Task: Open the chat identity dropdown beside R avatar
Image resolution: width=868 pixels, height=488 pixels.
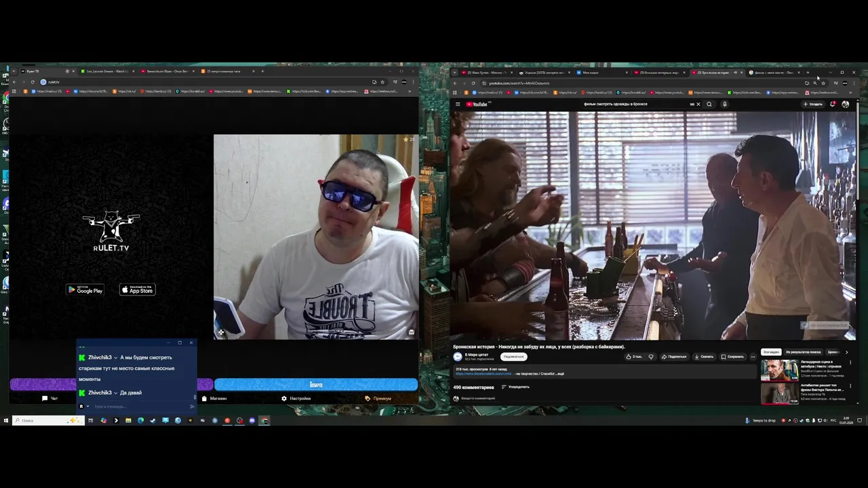Action: [87, 407]
